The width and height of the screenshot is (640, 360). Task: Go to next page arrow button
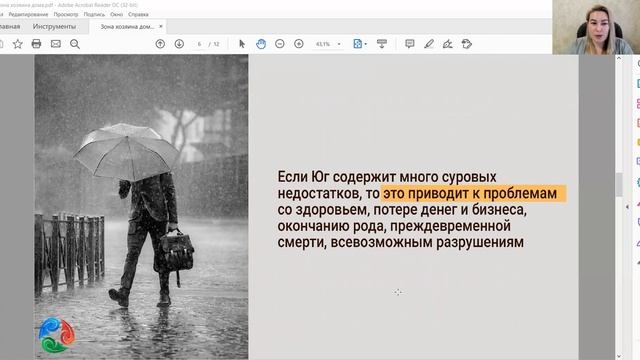coord(179,44)
